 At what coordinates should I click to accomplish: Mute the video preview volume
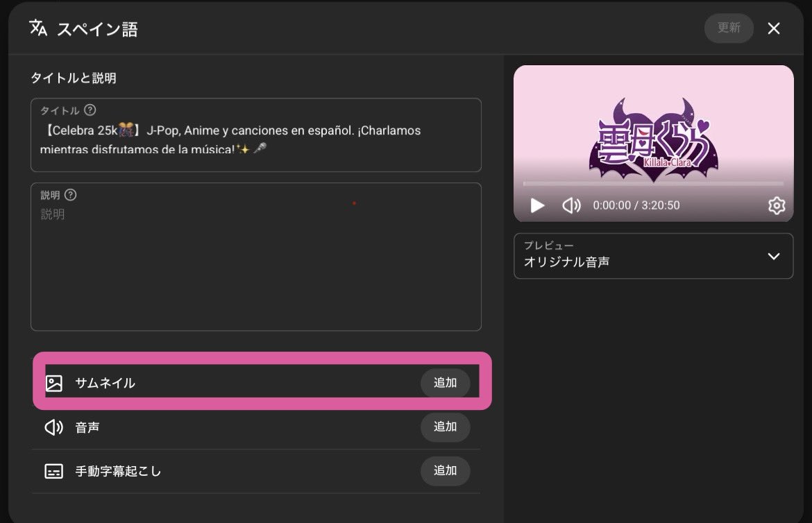tap(571, 205)
